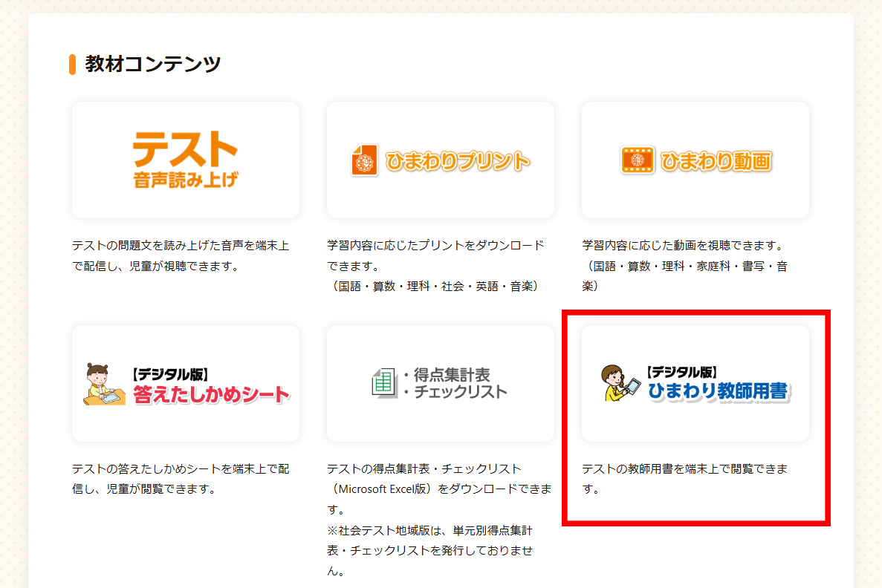The width and height of the screenshot is (882, 588).
Task: Open the 答えたしかめシート content card
Action: click(184, 382)
